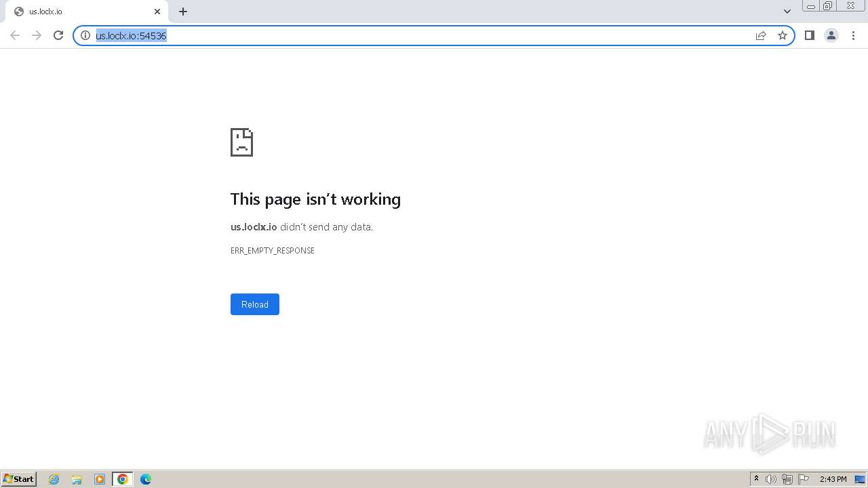Open network status tray icon
Screen dimensions: 868x488
787,479
